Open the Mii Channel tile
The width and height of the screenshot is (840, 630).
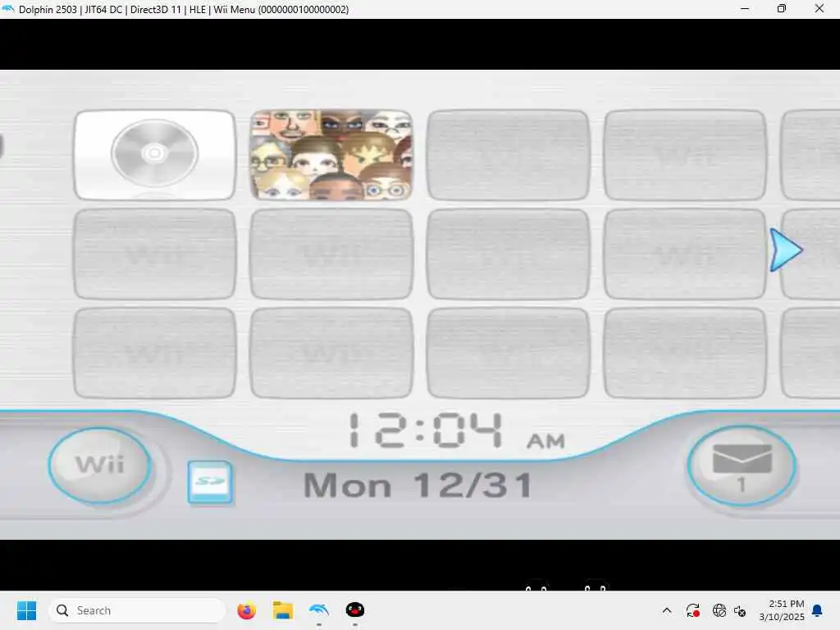(x=331, y=155)
